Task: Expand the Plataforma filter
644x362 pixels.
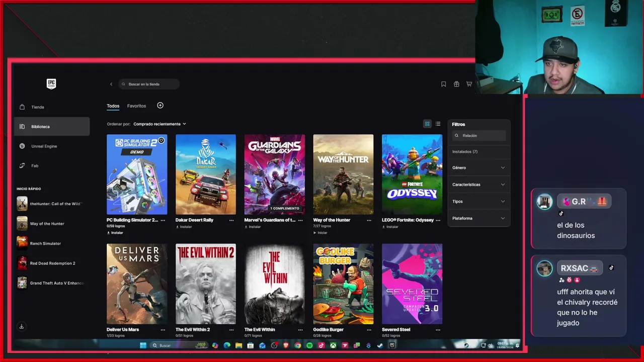Action: [478, 218]
